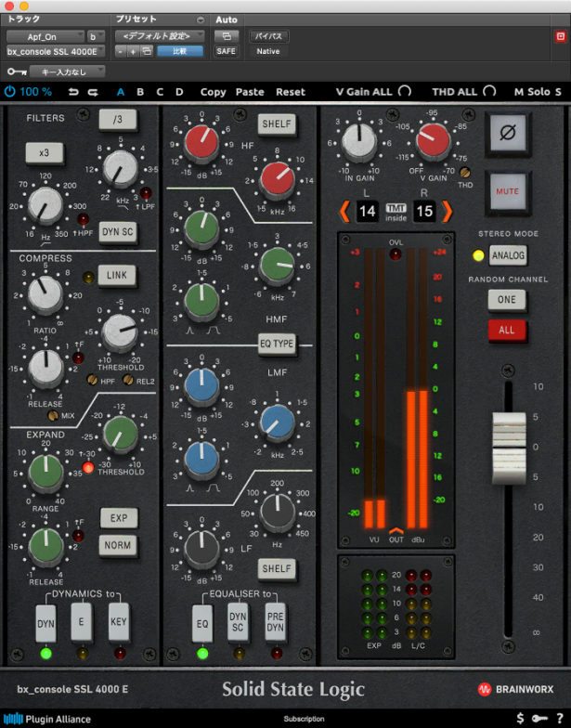Open the Apf_On track dropdown
The width and height of the screenshot is (571, 728).
coord(45,37)
